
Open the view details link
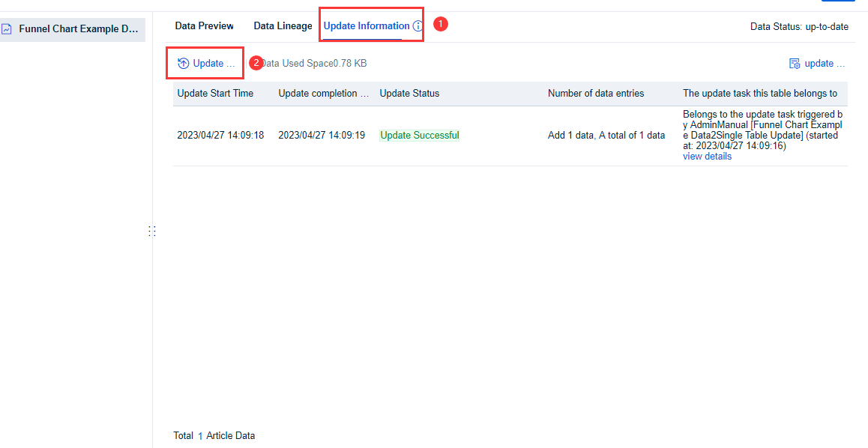707,156
